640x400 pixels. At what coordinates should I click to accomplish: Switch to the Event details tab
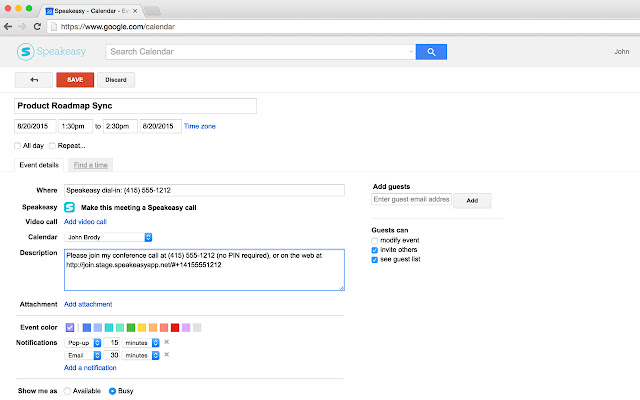click(x=39, y=165)
